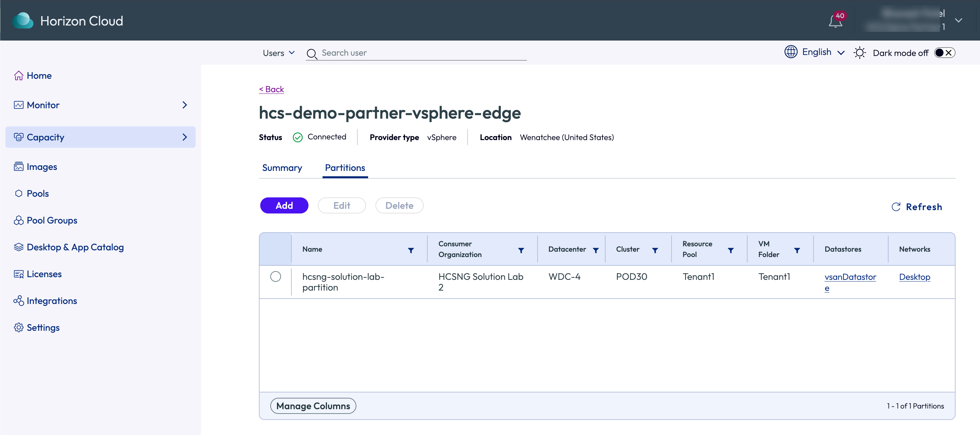980x435 pixels.
Task: Click the WDC-4 datacenter cell
Action: pyautogui.click(x=565, y=277)
